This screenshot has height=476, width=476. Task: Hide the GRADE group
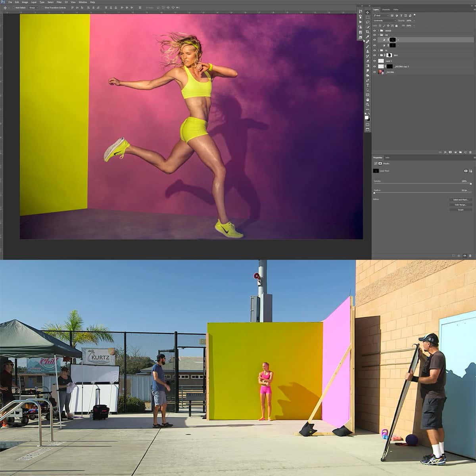pyautogui.click(x=374, y=31)
